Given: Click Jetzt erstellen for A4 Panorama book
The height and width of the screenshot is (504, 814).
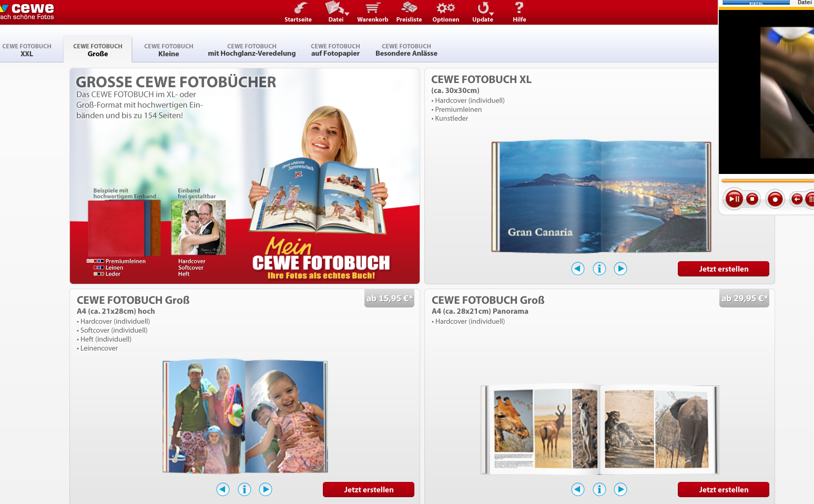Looking at the screenshot, I should coord(724,489).
